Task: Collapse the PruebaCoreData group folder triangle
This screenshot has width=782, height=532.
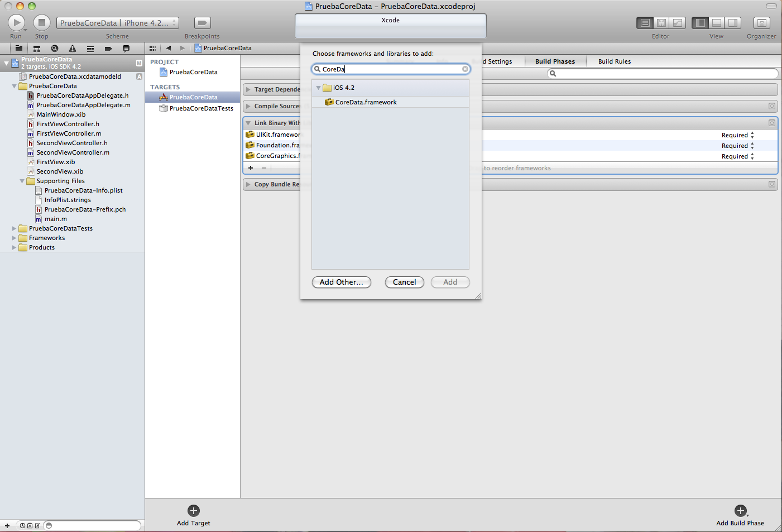Action: point(15,87)
